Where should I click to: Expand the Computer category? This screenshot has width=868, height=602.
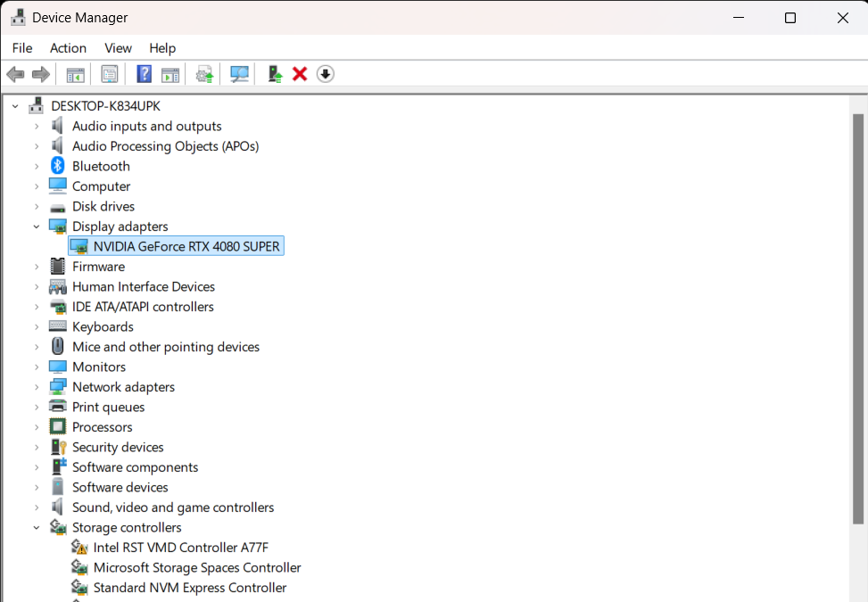tap(37, 186)
